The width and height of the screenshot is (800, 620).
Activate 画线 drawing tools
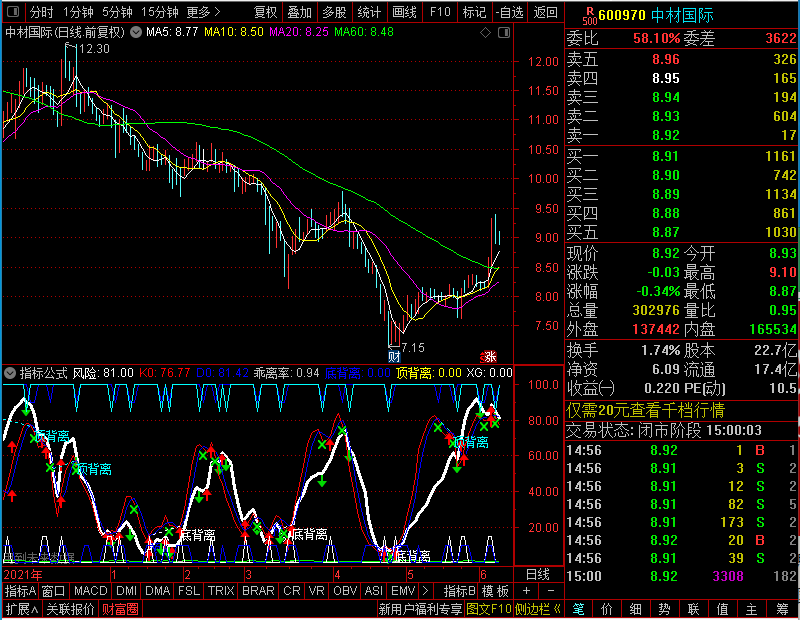tap(405, 12)
